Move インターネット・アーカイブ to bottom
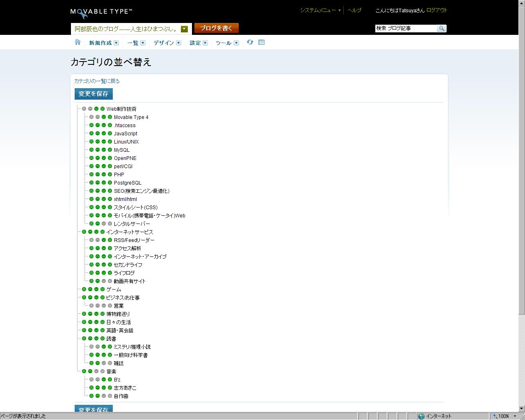The width and height of the screenshot is (525, 420). 110,256
